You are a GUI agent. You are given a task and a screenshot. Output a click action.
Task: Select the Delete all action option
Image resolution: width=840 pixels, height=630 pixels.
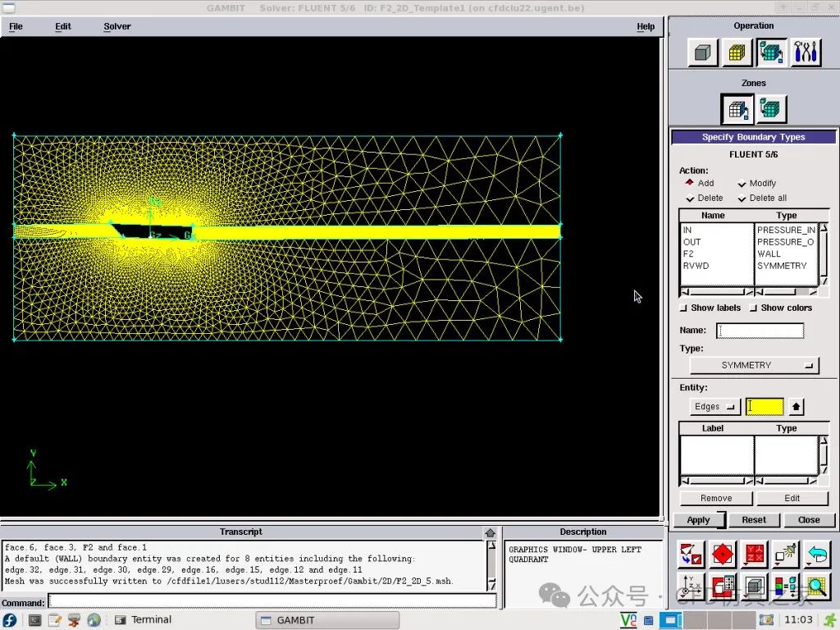click(x=762, y=199)
